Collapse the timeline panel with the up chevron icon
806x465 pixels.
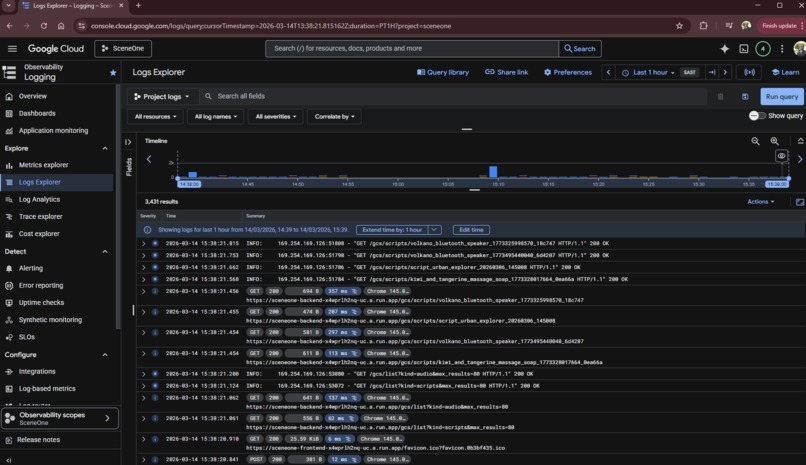(800, 141)
